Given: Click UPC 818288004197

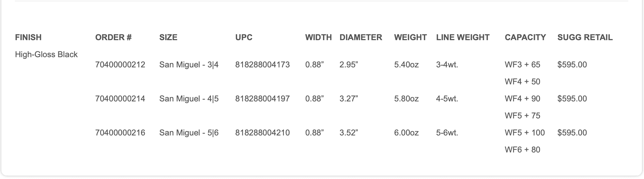Looking at the screenshot, I should point(262,99).
